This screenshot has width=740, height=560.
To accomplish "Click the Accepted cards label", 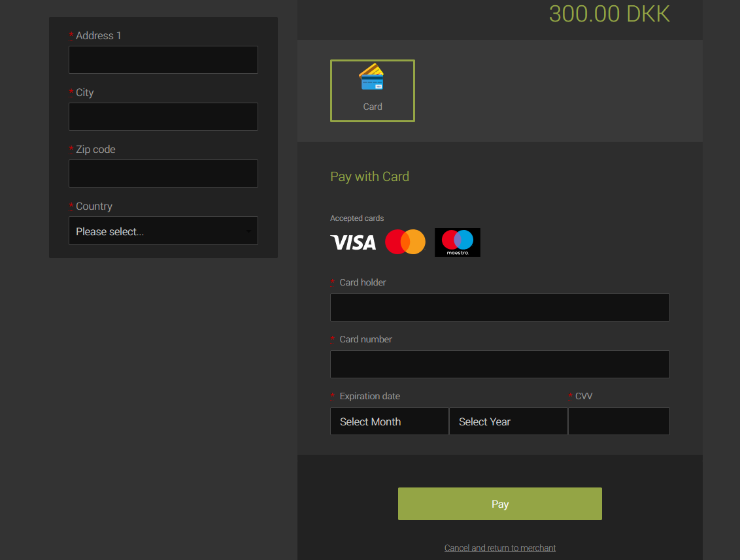I will (x=357, y=218).
